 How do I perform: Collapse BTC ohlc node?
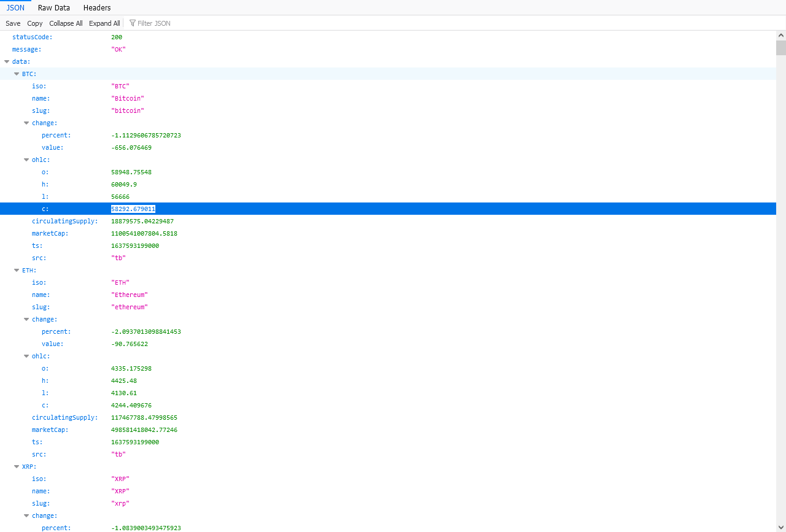pos(26,160)
